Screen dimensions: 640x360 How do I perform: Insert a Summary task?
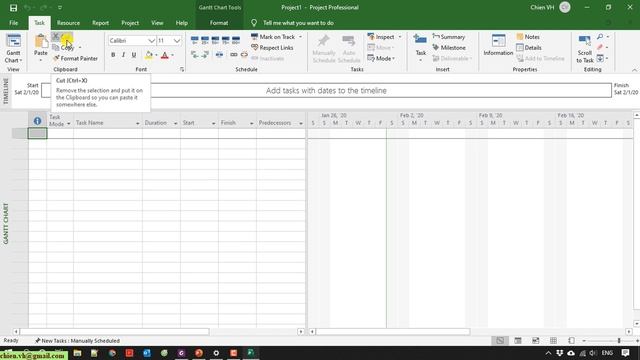coord(449,37)
